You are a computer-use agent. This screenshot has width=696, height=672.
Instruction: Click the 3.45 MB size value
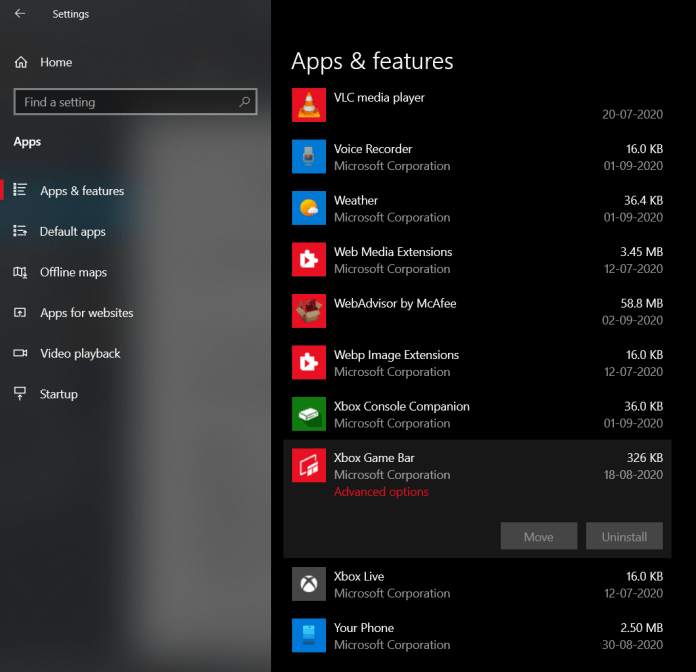coord(642,252)
